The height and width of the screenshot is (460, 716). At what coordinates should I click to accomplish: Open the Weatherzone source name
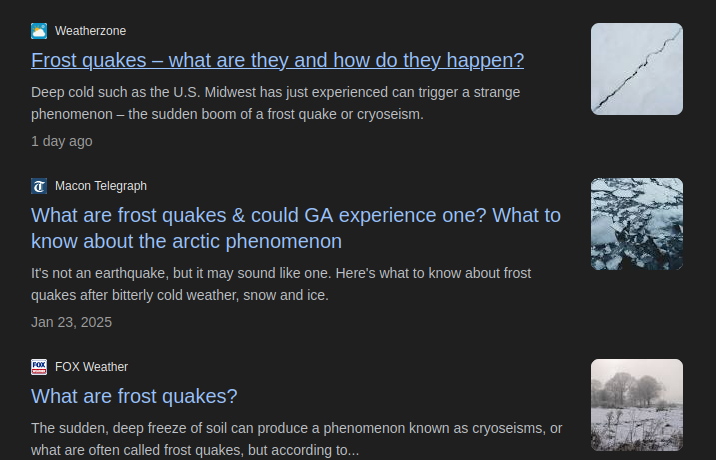coord(90,31)
